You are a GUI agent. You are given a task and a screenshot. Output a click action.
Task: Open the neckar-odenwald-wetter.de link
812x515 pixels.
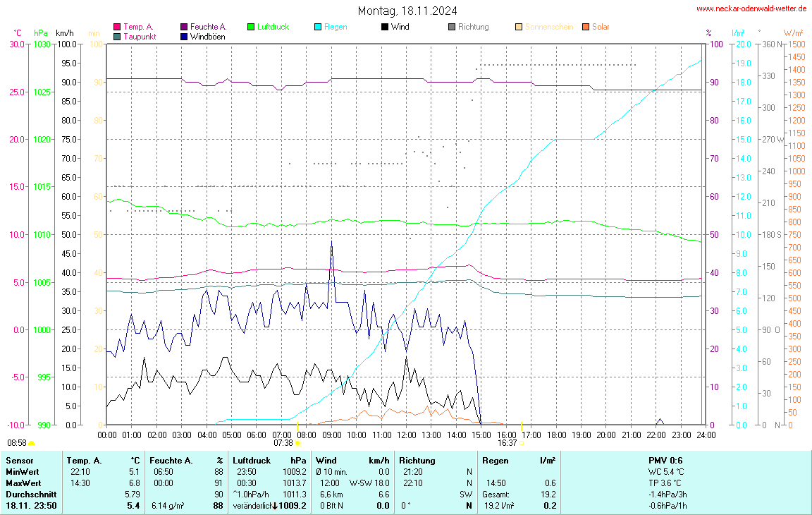tap(752, 8)
